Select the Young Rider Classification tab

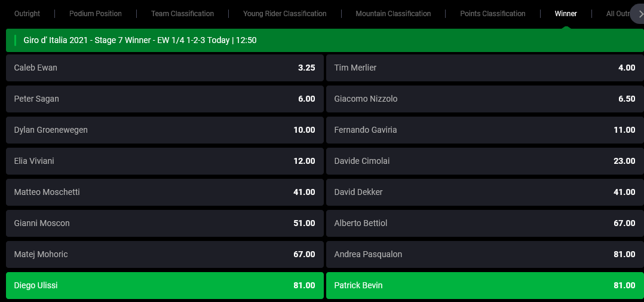(x=284, y=14)
